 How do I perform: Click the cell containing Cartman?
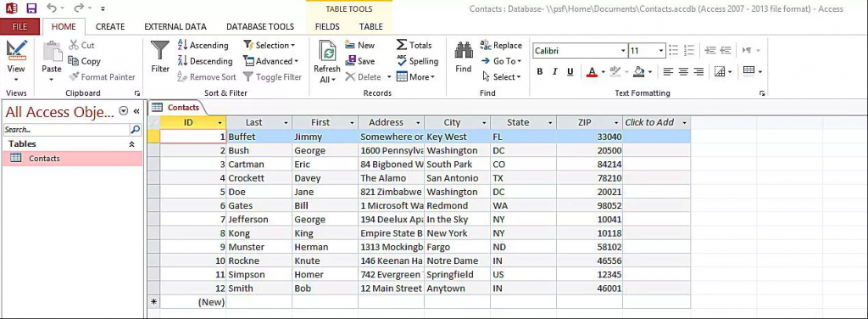coord(259,165)
